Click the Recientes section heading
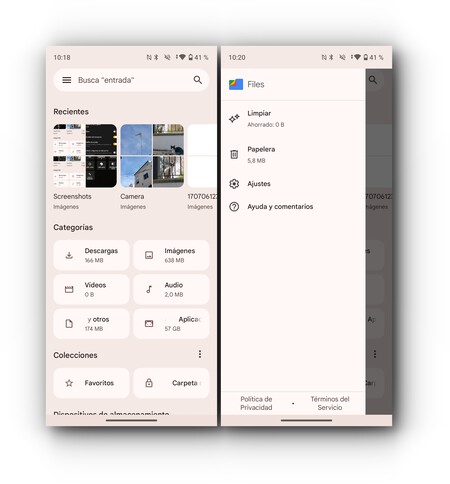The image size is (450, 484). 71,112
